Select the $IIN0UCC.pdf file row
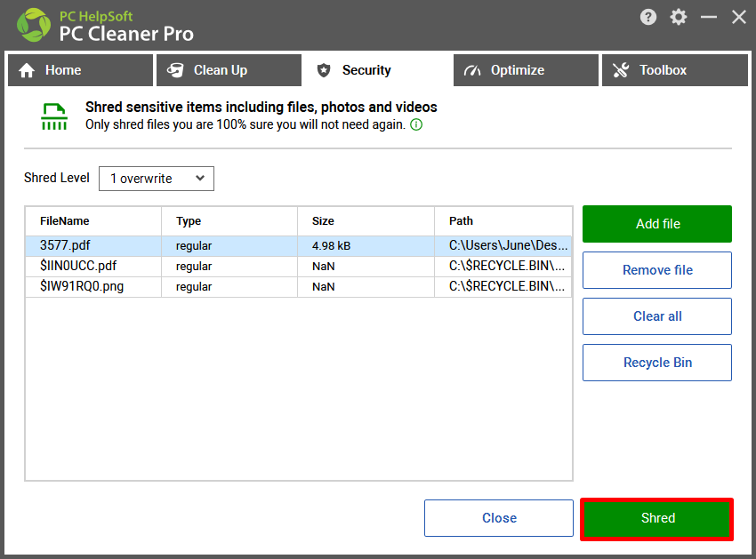Screen dimensions: 756x559 click(x=299, y=266)
